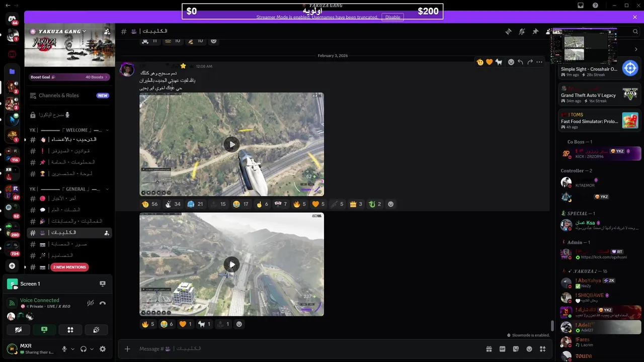
Task: Open apps launcher in message bar
Action: tap(542, 349)
